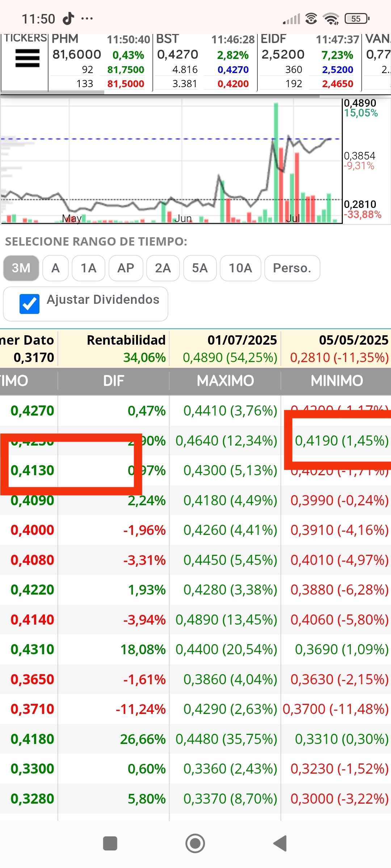Open the TICKERS hamburger menu
Image resolution: width=391 pixels, height=868 pixels.
(27, 58)
